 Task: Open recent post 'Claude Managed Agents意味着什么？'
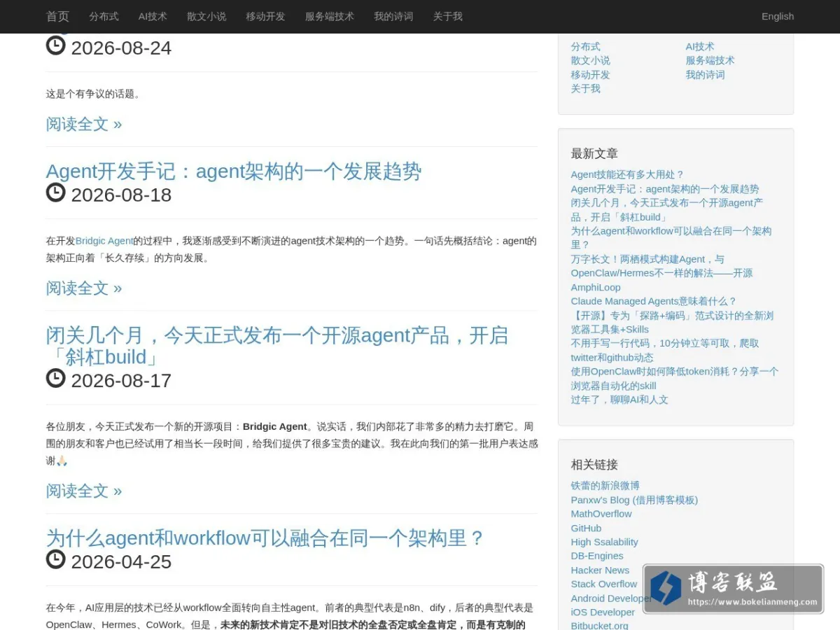click(654, 301)
